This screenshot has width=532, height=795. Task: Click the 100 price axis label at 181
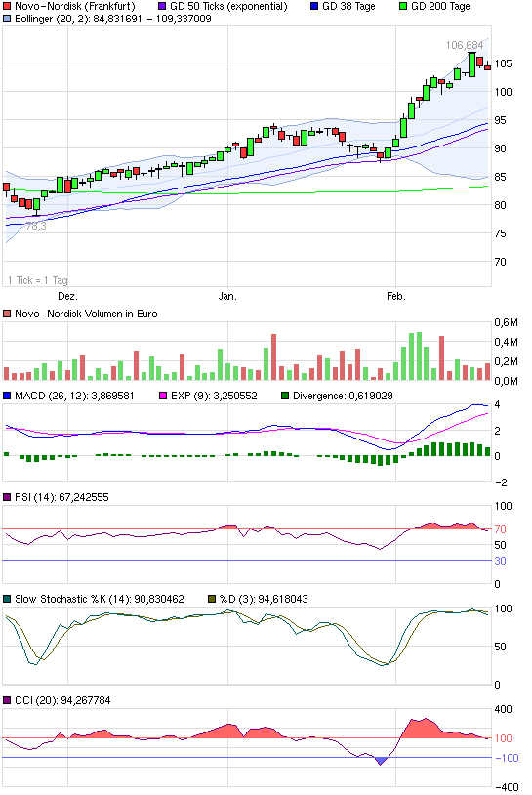coord(503,92)
